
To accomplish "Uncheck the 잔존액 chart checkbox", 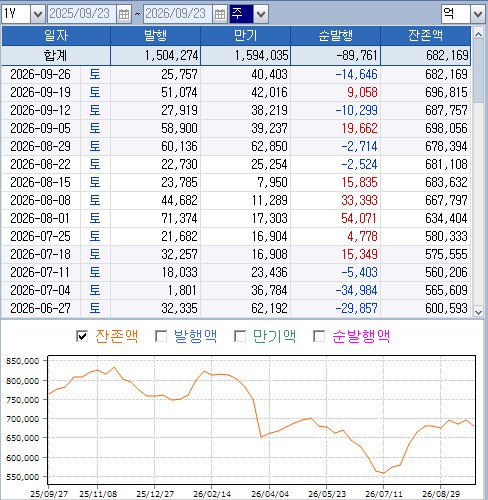I will coord(82,336).
